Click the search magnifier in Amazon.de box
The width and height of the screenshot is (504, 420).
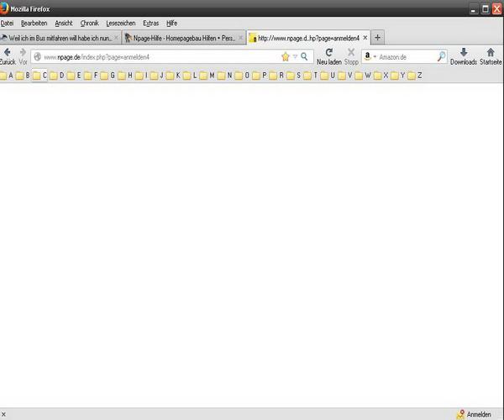click(x=442, y=56)
